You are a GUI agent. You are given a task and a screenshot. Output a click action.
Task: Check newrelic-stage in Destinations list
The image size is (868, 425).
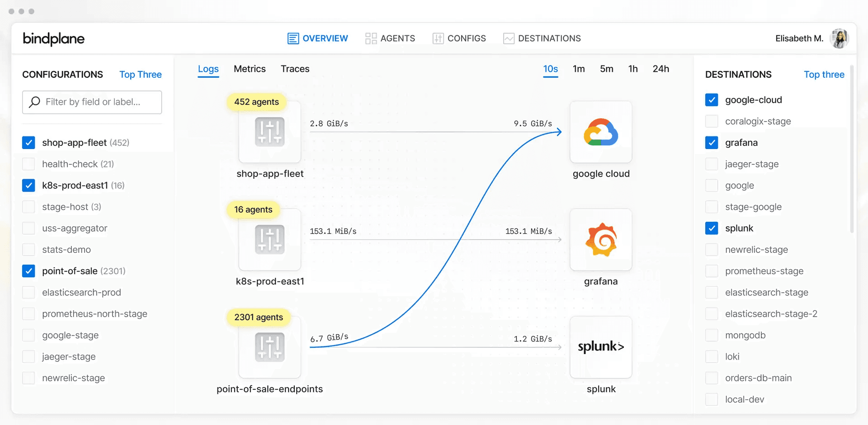point(712,249)
